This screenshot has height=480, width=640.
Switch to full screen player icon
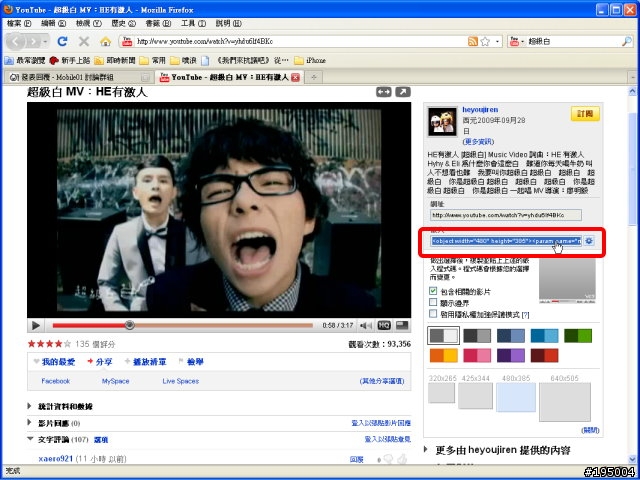coord(402,325)
